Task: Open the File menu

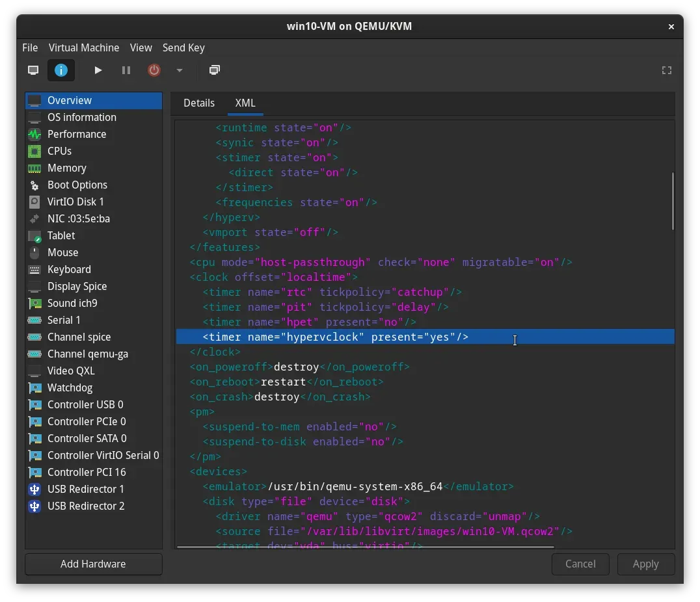Action: pos(30,47)
